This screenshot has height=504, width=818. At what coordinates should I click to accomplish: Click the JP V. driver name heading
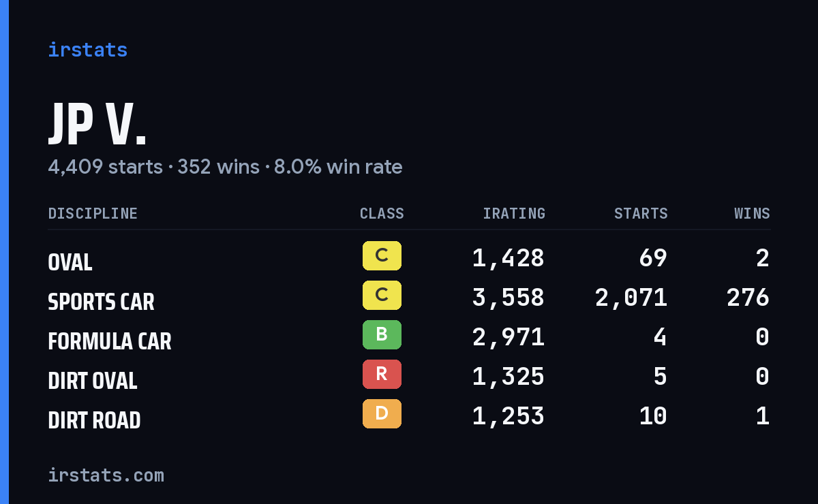pyautogui.click(x=97, y=125)
